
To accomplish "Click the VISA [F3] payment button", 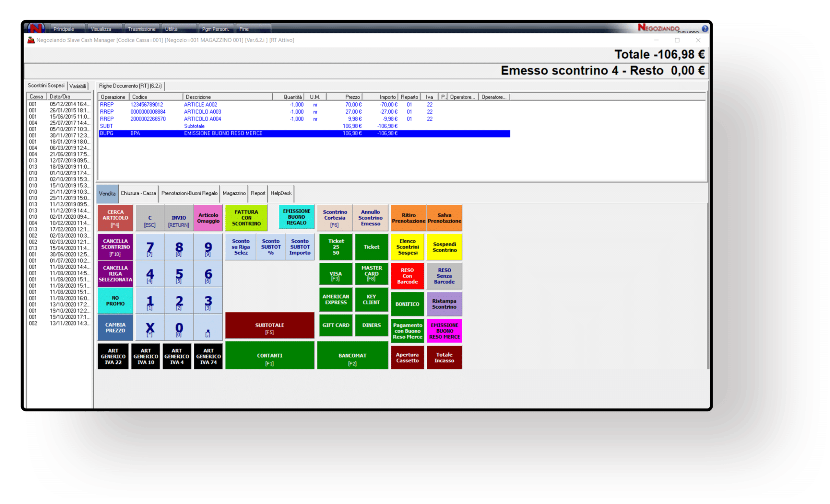I will pyautogui.click(x=336, y=274).
